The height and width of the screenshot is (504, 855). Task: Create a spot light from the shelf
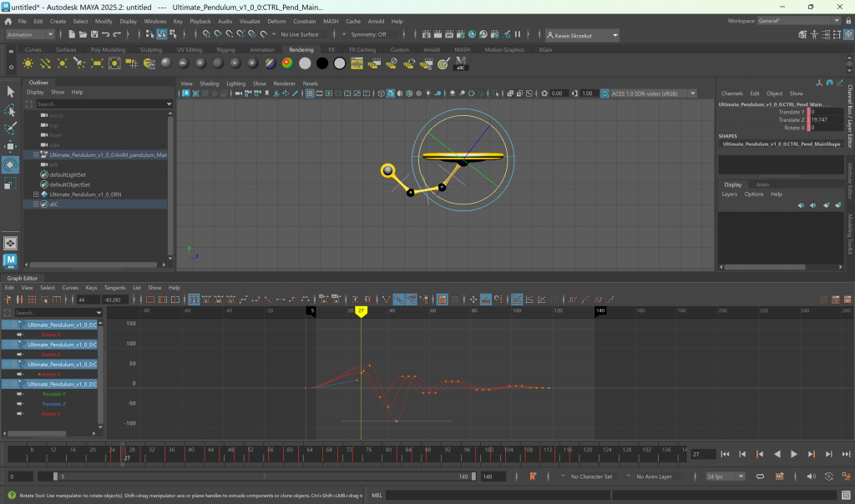pos(79,63)
